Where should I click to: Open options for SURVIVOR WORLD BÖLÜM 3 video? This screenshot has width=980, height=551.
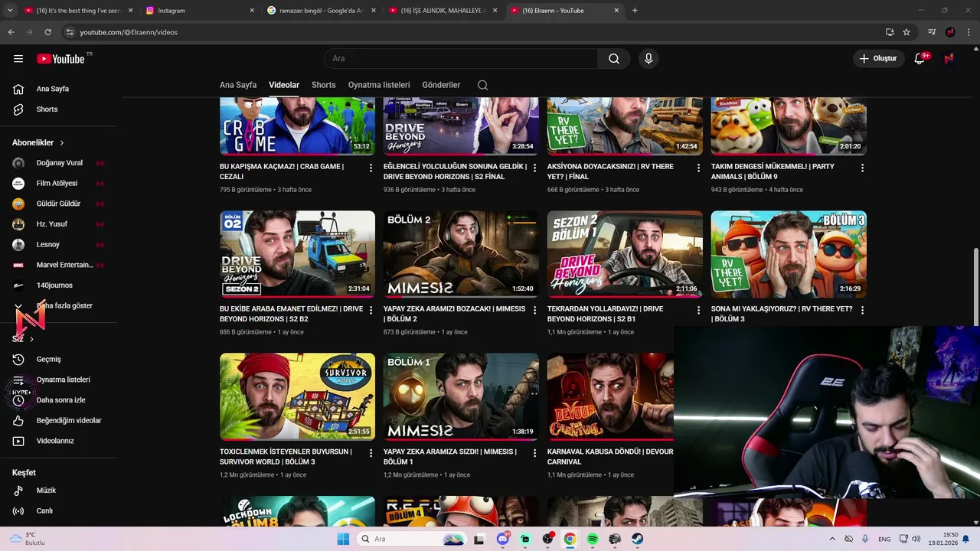[x=371, y=453]
